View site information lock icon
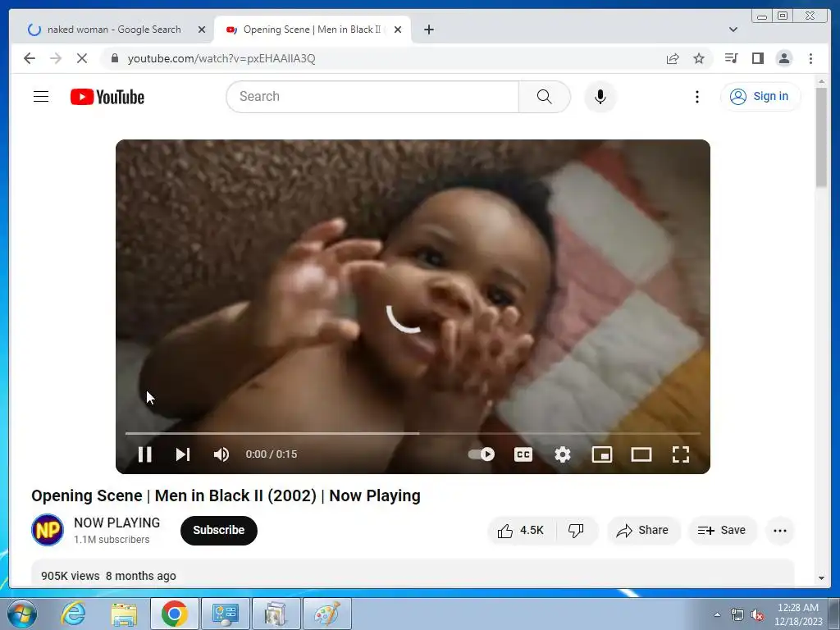Screen dimensions: 840x630 pyautogui.click(x=114, y=58)
